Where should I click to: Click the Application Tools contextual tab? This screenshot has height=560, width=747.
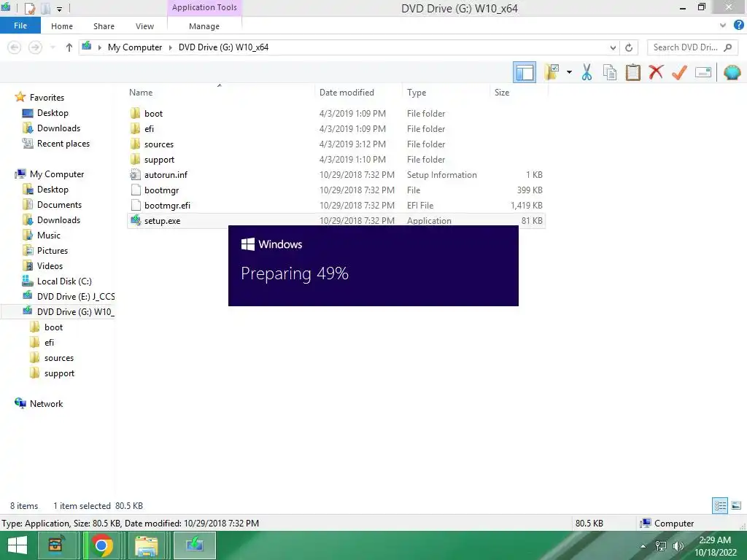pos(204,7)
